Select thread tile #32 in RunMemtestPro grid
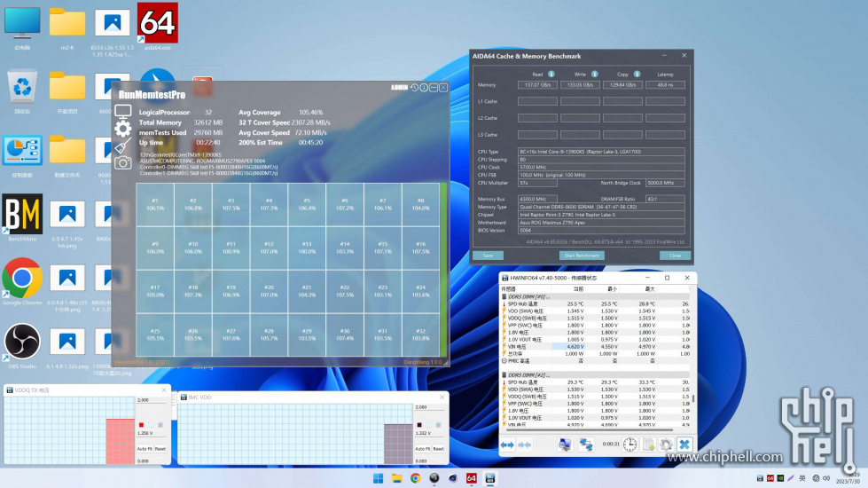The width and height of the screenshot is (868, 488). pyautogui.click(x=421, y=335)
